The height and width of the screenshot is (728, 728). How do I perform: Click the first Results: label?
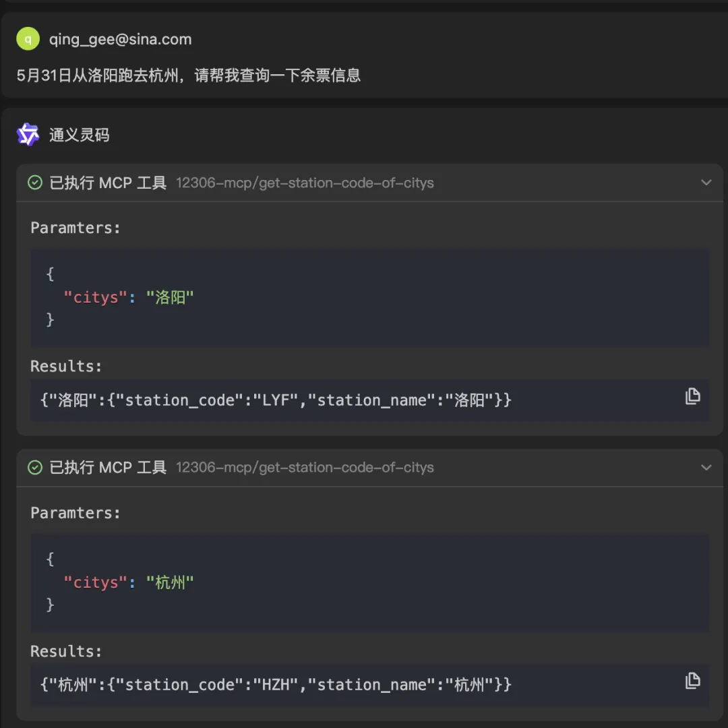click(x=66, y=366)
